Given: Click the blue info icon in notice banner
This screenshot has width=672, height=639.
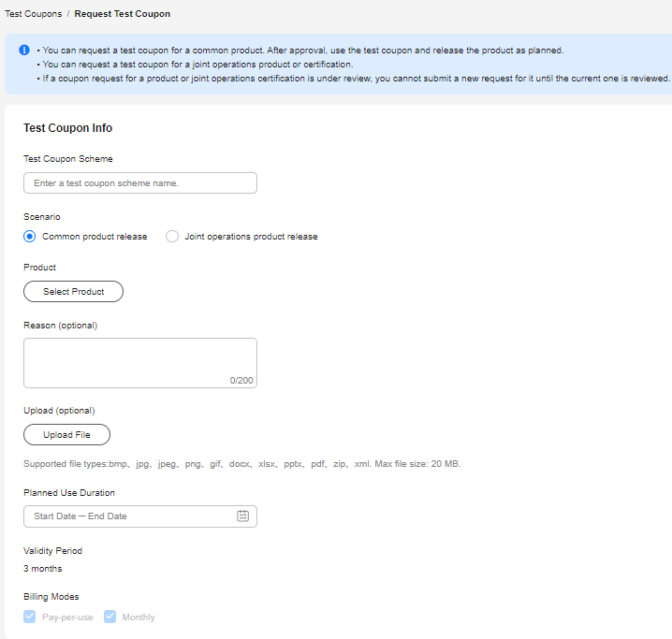Looking at the screenshot, I should click(24, 51).
